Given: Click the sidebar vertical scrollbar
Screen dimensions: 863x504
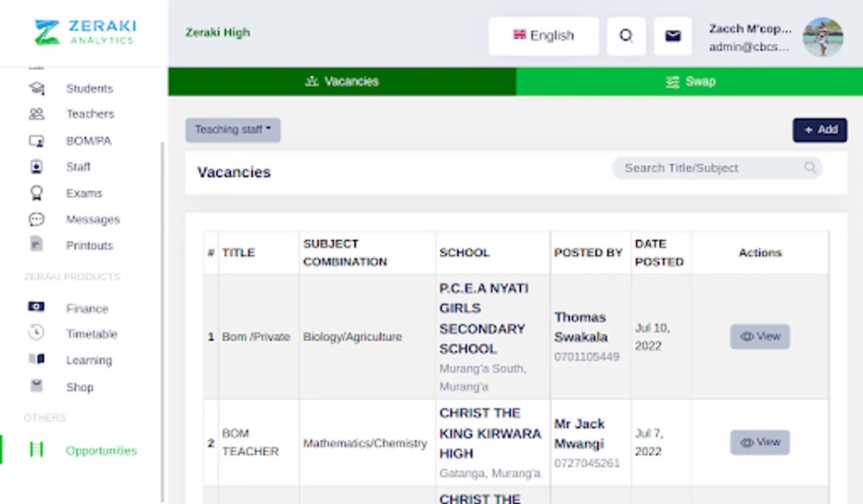Looking at the screenshot, I should click(162, 322).
